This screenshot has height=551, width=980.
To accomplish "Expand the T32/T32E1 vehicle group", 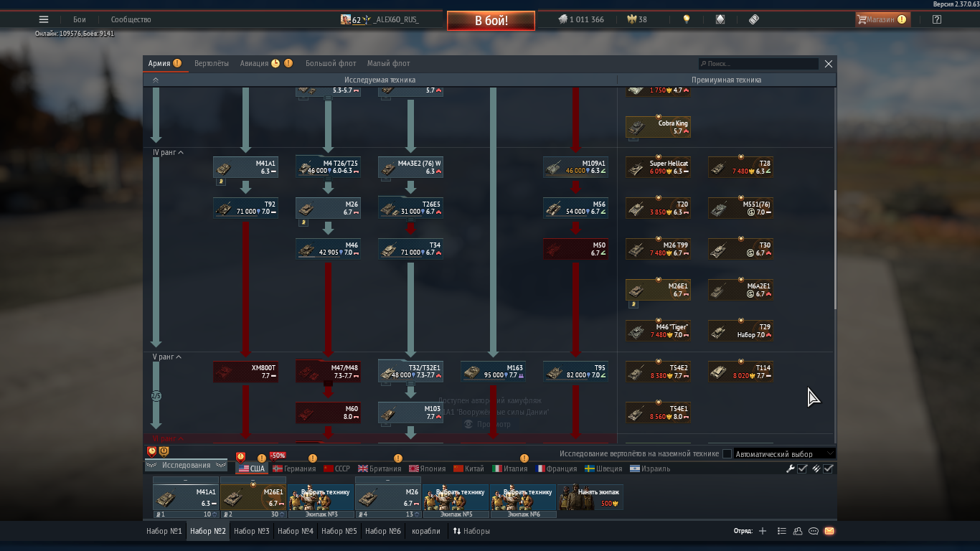I will [x=410, y=372].
